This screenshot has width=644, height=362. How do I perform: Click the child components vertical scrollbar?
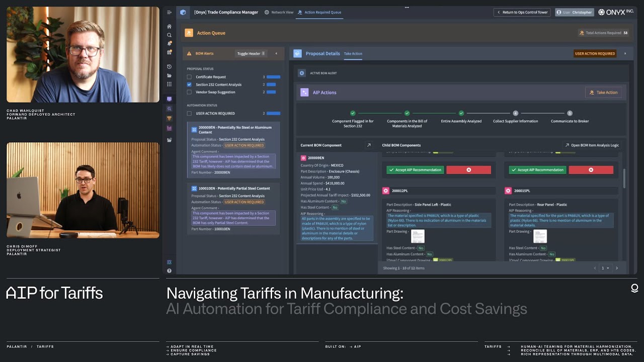tap(624, 178)
